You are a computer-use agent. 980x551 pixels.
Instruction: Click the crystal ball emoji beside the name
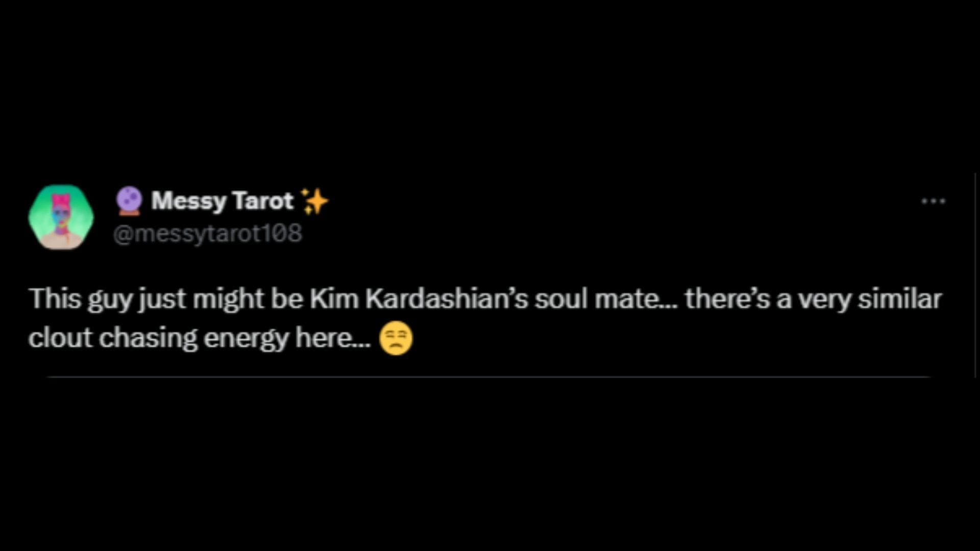click(x=129, y=201)
